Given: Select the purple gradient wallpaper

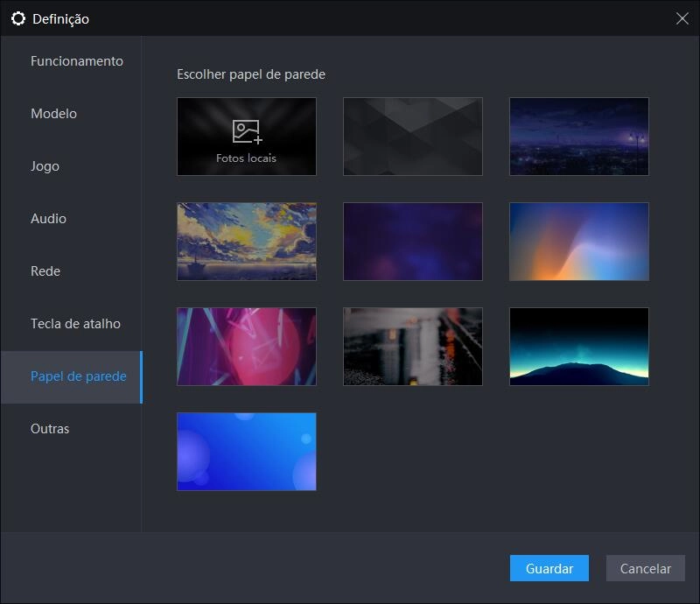Looking at the screenshot, I should (412, 242).
